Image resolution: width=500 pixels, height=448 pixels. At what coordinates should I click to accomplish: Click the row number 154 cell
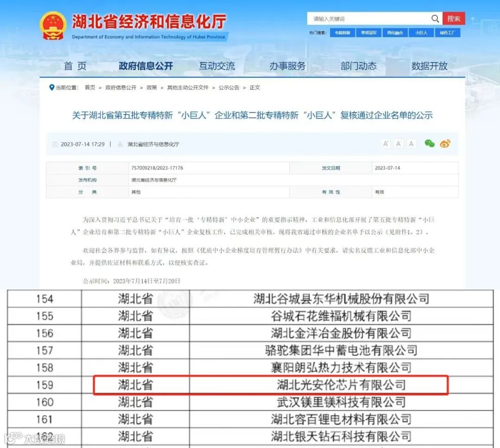pos(44,299)
